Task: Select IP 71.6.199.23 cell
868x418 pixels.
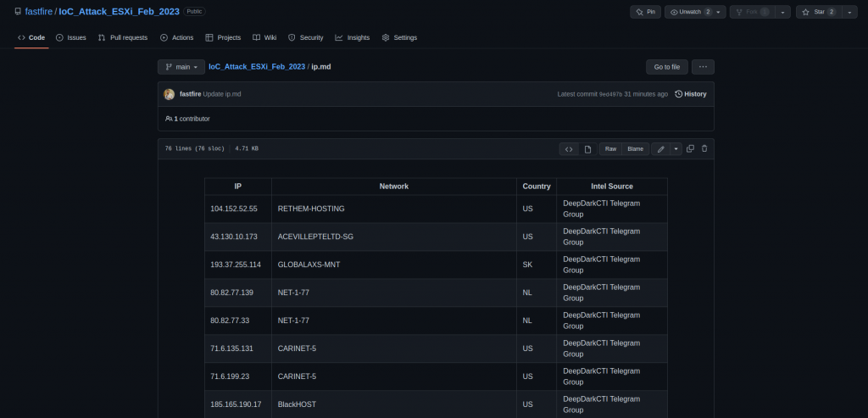Action: (238, 376)
